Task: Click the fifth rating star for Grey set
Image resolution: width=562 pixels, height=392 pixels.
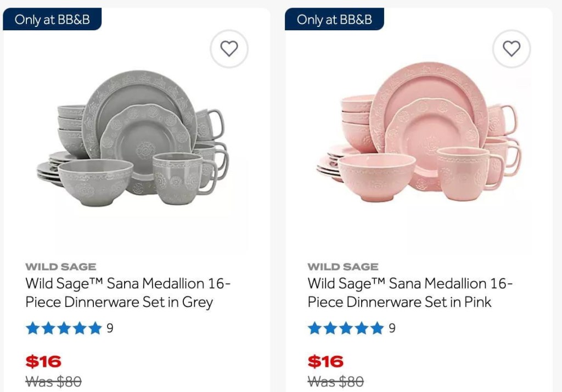Action: click(x=95, y=328)
